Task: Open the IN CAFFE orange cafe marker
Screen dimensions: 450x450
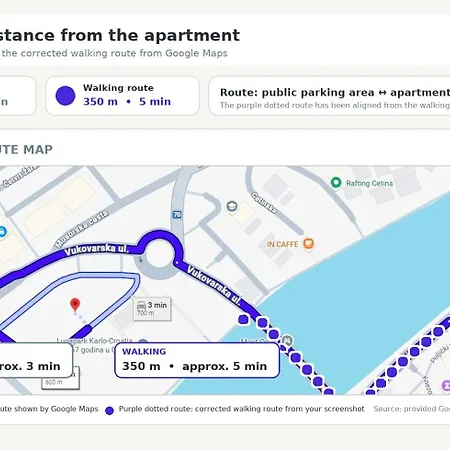Action: pos(309,243)
